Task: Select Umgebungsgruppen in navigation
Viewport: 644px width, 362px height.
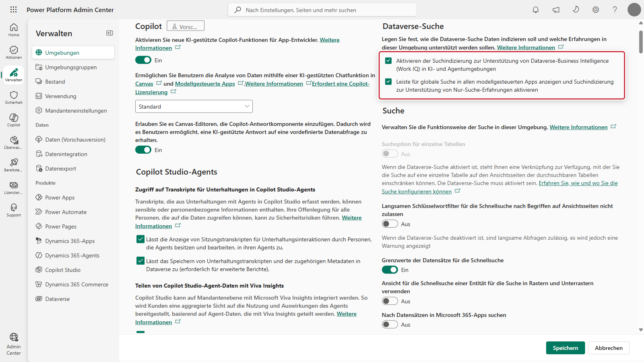Action: (x=73, y=67)
